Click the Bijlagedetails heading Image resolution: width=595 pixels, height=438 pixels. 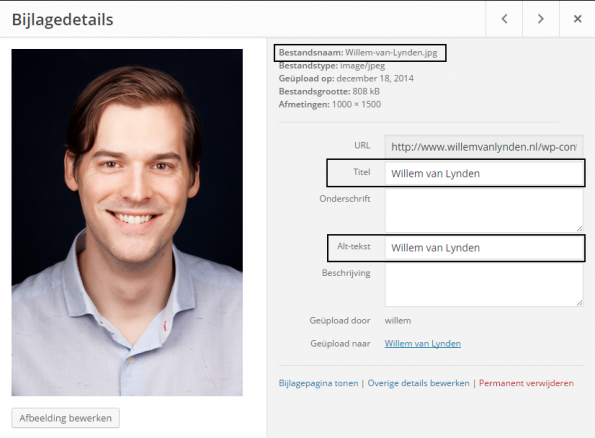pyautogui.click(x=63, y=20)
